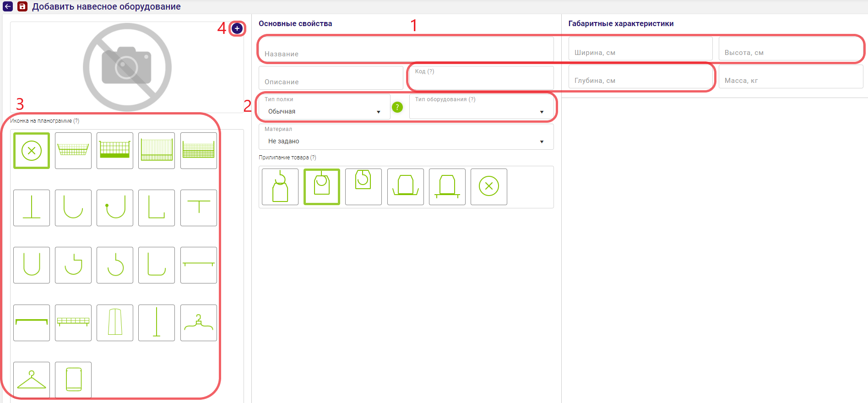Screen dimensions: 868x403
Task: Pick the dense mesh basket icon
Action: click(x=199, y=151)
